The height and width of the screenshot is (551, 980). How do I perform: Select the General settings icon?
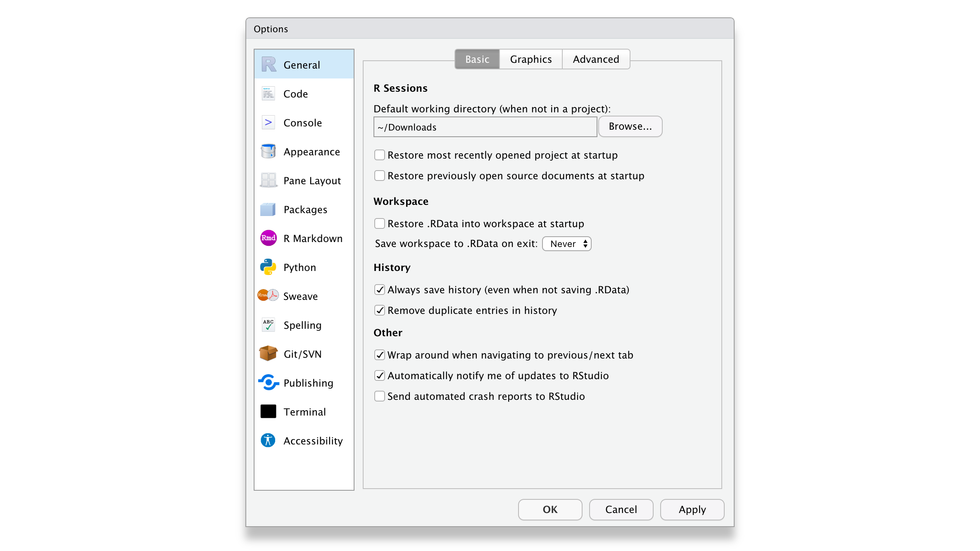(x=268, y=64)
